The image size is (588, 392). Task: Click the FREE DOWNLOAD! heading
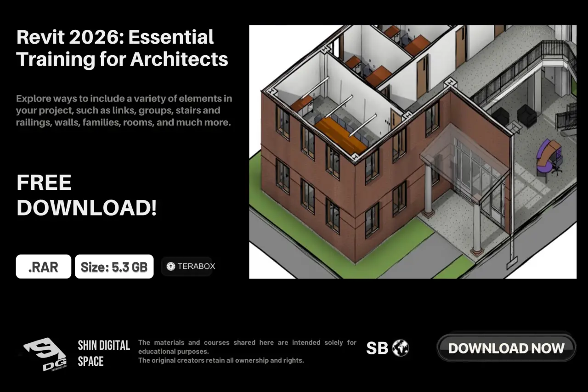click(x=86, y=195)
